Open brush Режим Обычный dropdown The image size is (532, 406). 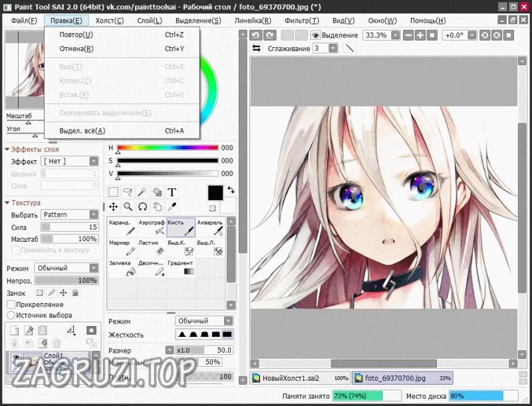point(204,320)
